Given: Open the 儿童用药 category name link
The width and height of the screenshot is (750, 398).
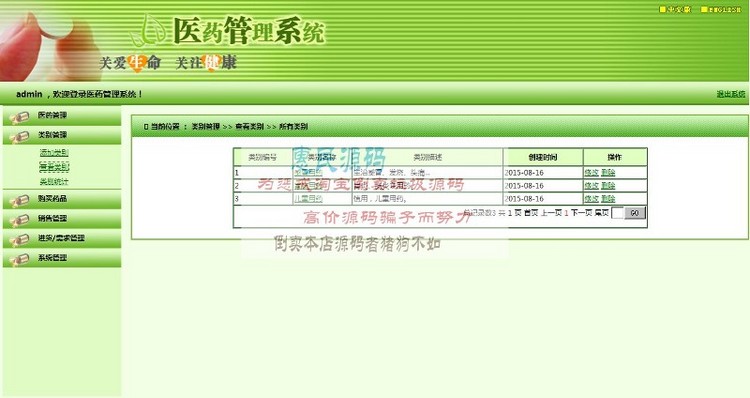Looking at the screenshot, I should point(308,199).
